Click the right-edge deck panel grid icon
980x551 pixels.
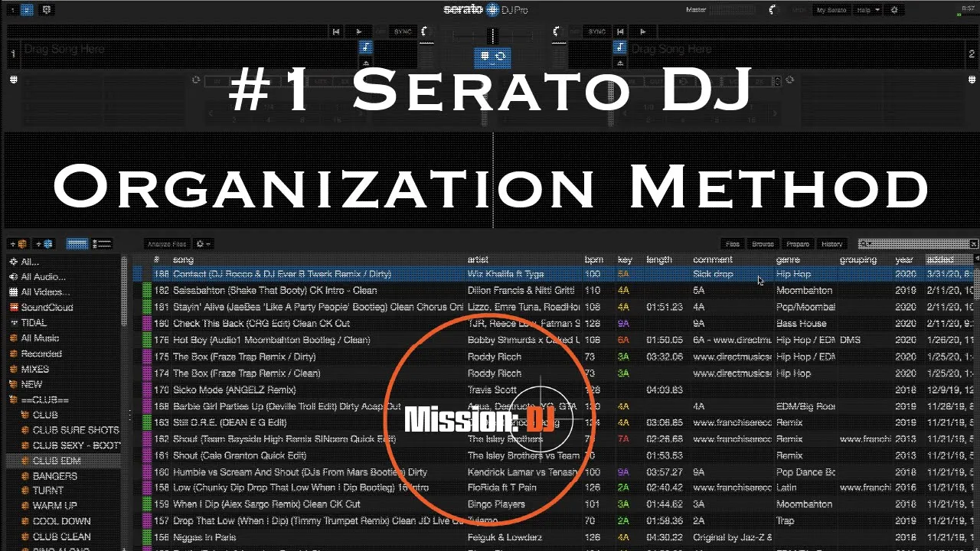972,80
